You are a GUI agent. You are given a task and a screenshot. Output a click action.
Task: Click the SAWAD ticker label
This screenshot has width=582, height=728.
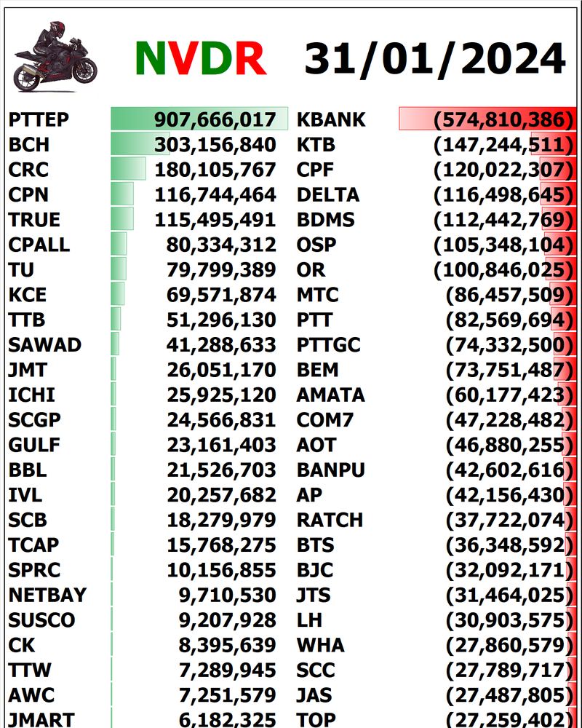click(45, 345)
